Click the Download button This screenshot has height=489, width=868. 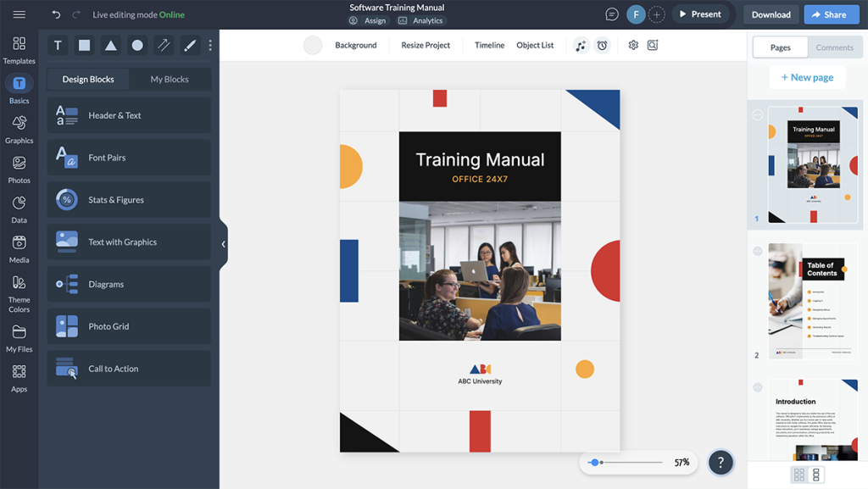(x=770, y=14)
